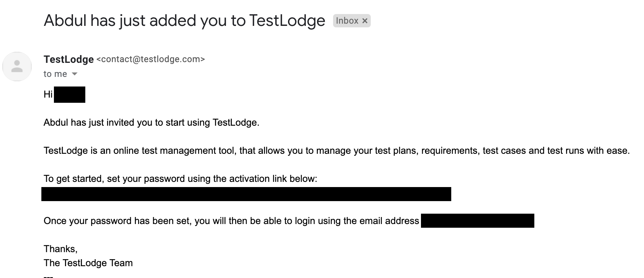Click the TestLodge sender name
Image resolution: width=644 pixels, height=278 pixels.
[x=69, y=59]
